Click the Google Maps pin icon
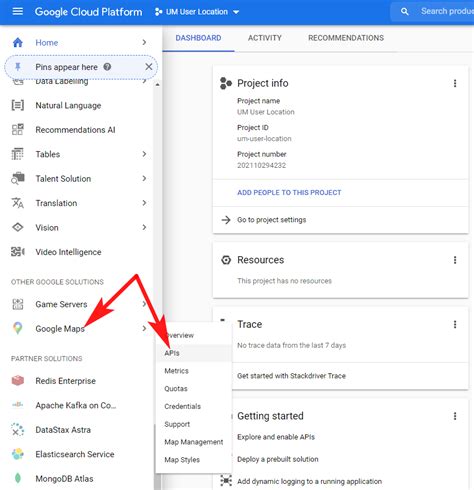The height and width of the screenshot is (490, 474). [x=18, y=328]
